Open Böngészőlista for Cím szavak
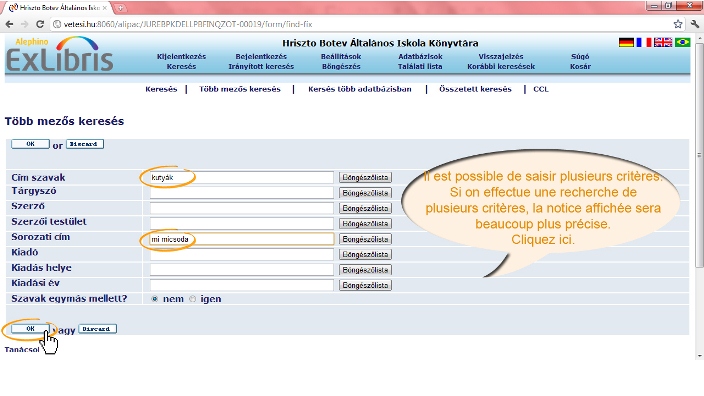 coord(365,177)
